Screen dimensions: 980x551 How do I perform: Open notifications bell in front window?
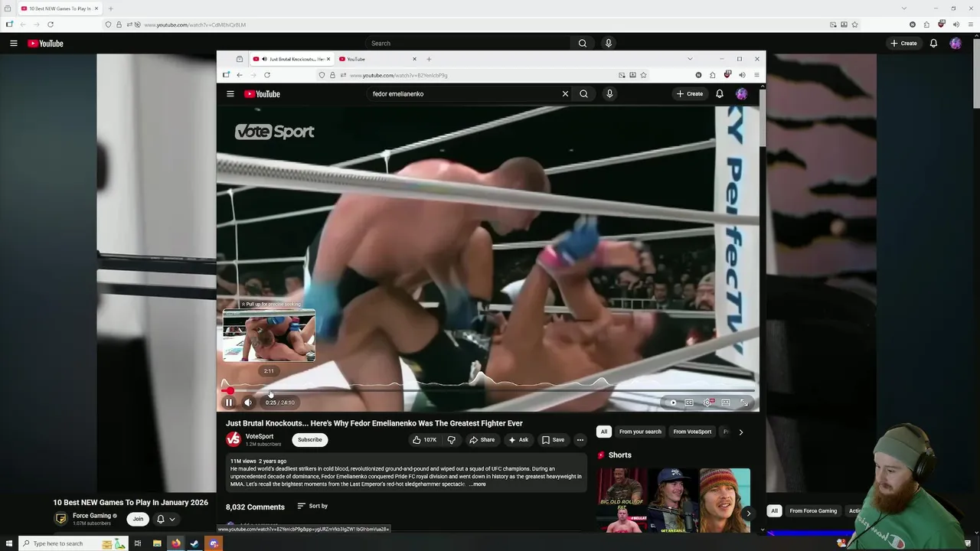tap(720, 94)
